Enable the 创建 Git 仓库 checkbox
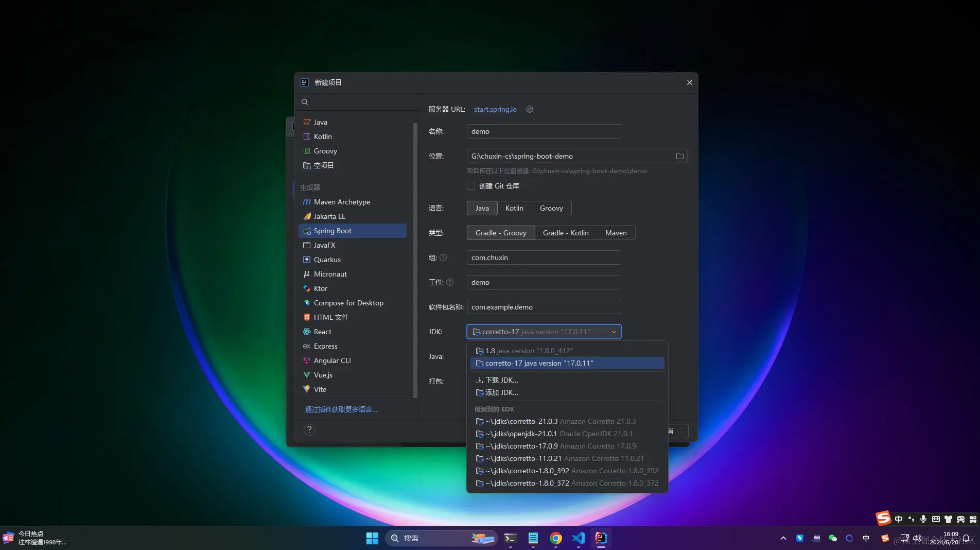The image size is (980, 550). coord(471,186)
